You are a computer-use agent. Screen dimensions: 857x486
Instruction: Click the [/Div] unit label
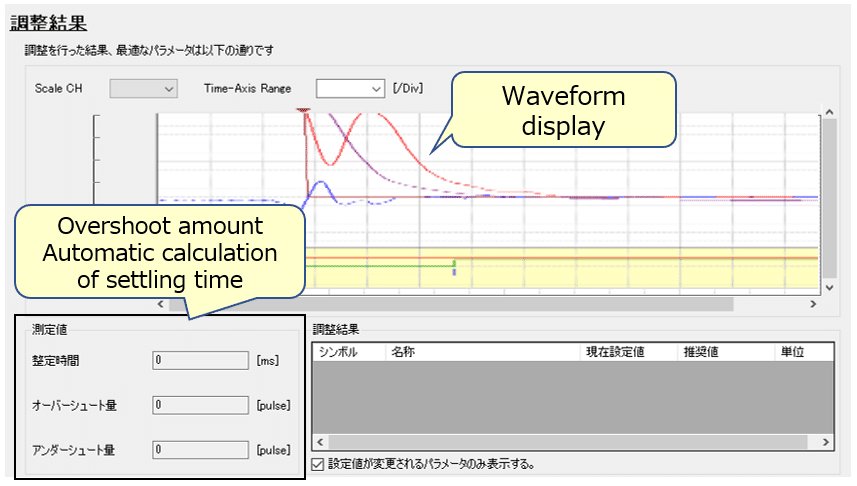pos(408,89)
